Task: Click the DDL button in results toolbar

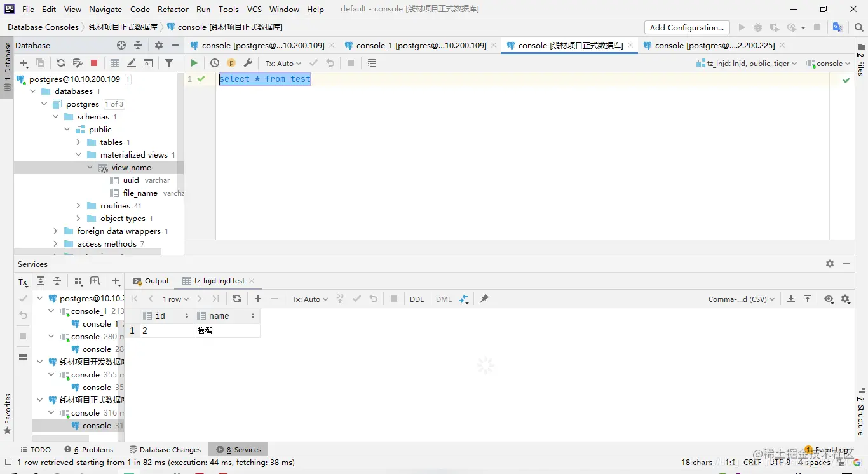Action: (417, 299)
